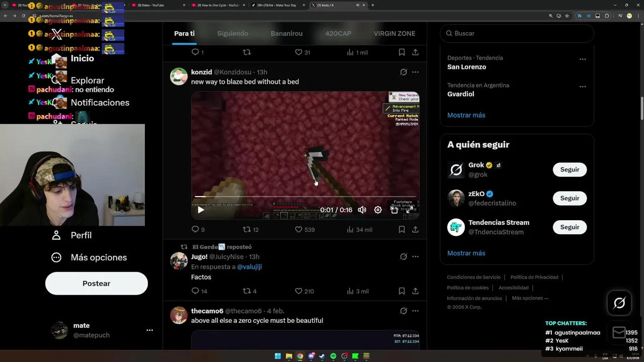Open the 420CAP tab
644x362 pixels.
coord(338,33)
